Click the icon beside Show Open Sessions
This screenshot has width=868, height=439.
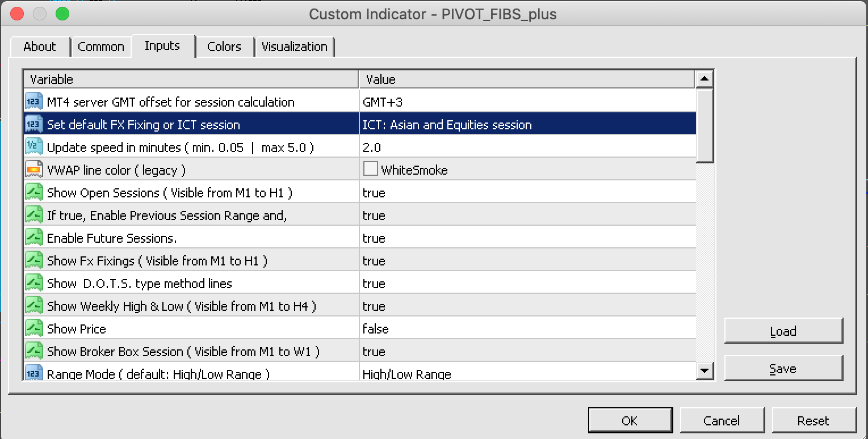tap(34, 193)
